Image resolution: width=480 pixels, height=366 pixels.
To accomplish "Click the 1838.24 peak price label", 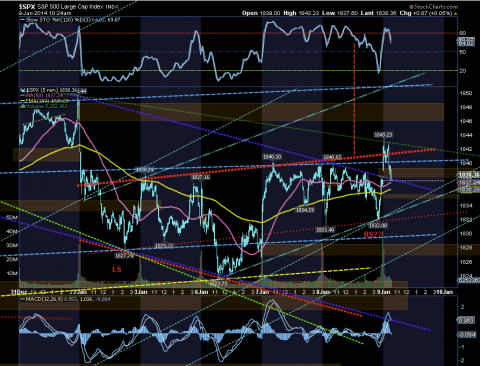I will click(x=145, y=170).
